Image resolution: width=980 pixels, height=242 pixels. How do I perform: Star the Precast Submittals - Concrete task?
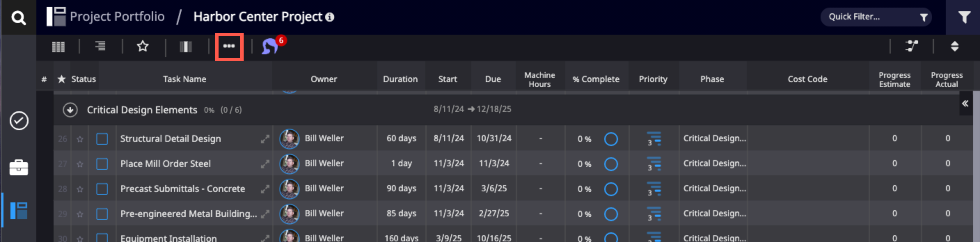coord(80,189)
